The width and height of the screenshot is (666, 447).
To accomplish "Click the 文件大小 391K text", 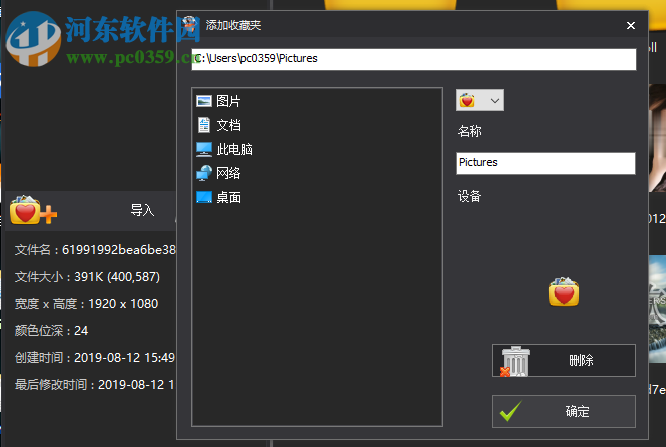I will click(87, 277).
